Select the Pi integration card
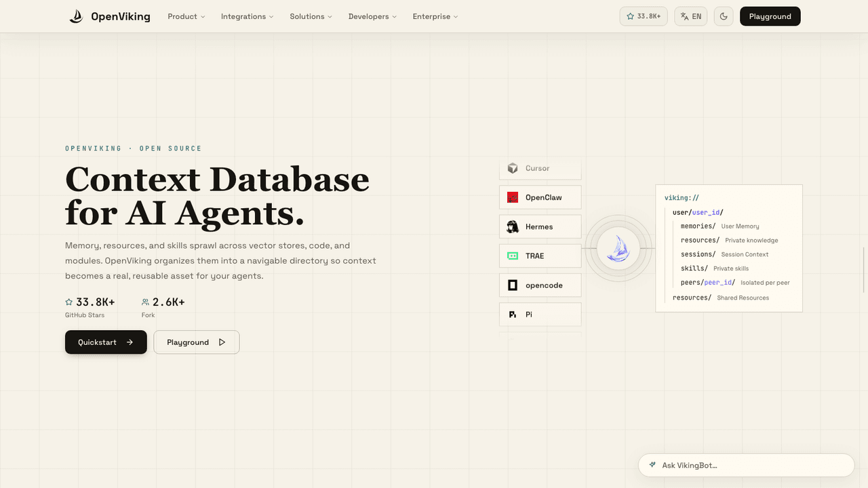Viewport: 868px width, 488px height. 540,314
